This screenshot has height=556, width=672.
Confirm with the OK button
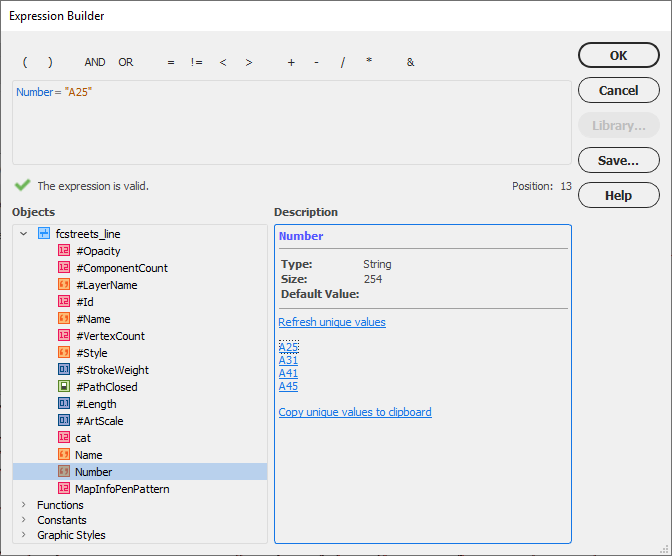[618, 55]
